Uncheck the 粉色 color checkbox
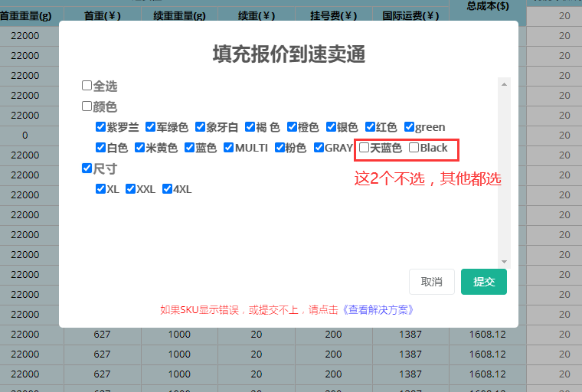Image resolution: width=582 pixels, height=392 pixels. click(x=280, y=148)
